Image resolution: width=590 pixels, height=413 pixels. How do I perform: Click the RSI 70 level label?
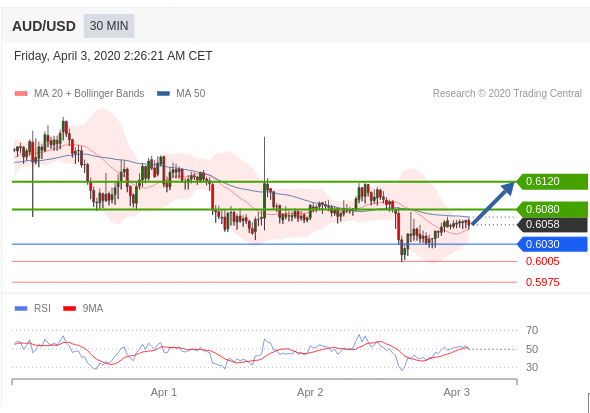click(x=532, y=330)
